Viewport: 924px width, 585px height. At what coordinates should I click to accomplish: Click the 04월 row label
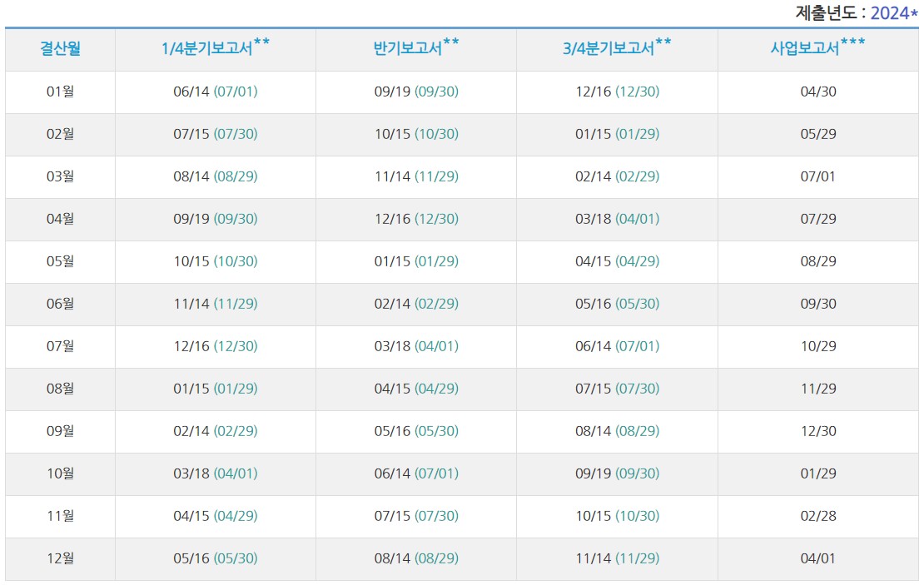point(60,219)
